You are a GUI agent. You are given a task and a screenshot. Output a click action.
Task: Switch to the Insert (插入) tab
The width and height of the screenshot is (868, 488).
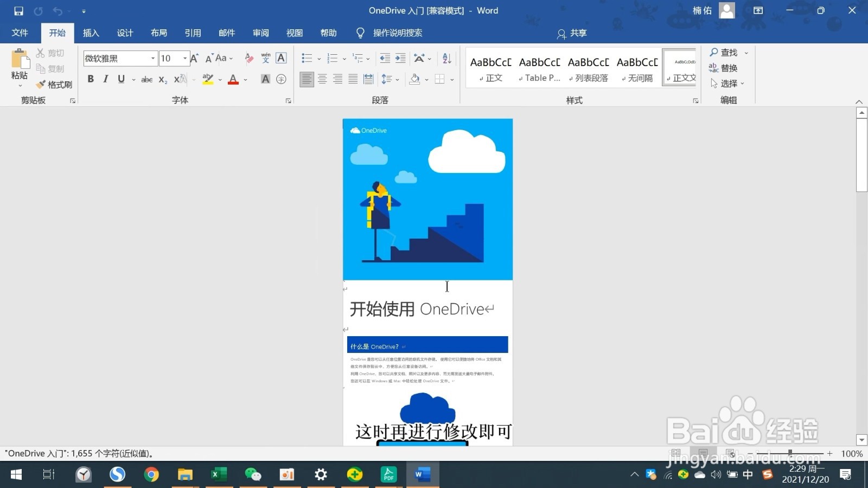click(x=91, y=33)
